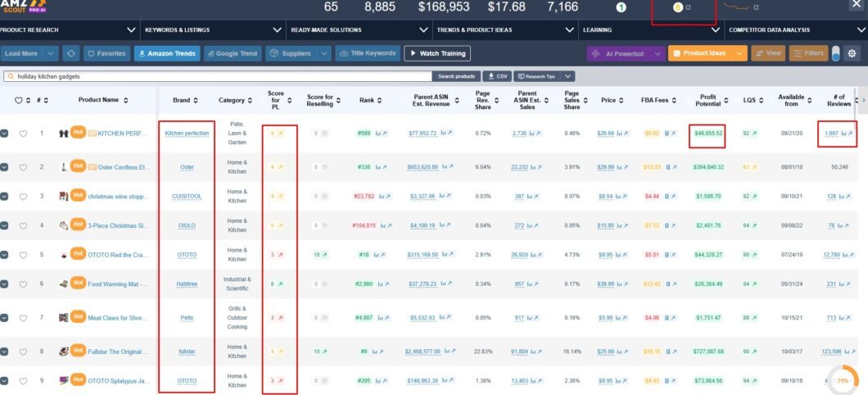Open the settings gear icon
The width and height of the screenshot is (868, 395).
852,54
